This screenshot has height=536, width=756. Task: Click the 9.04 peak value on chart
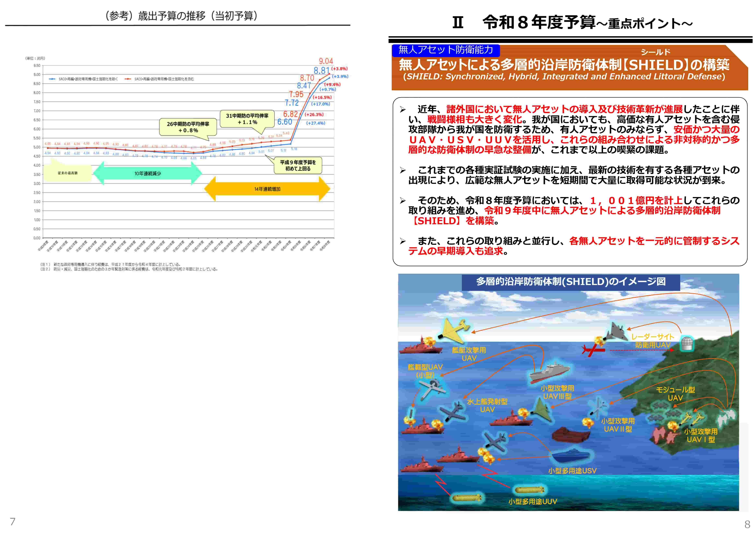pos(326,61)
